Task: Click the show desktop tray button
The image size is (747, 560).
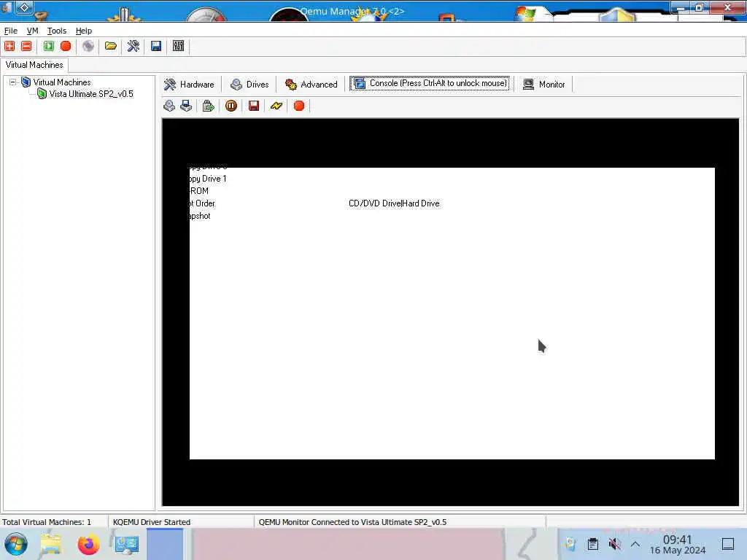Action: coord(728,544)
